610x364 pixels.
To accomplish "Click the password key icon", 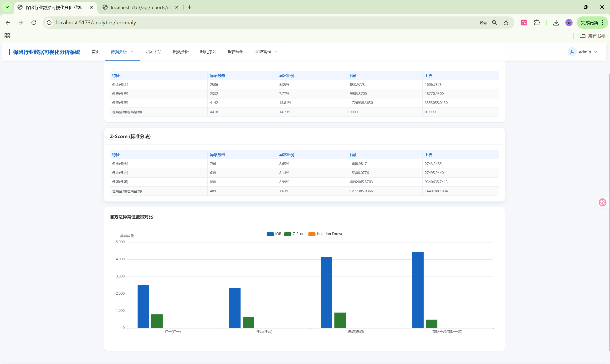I will coord(483,23).
